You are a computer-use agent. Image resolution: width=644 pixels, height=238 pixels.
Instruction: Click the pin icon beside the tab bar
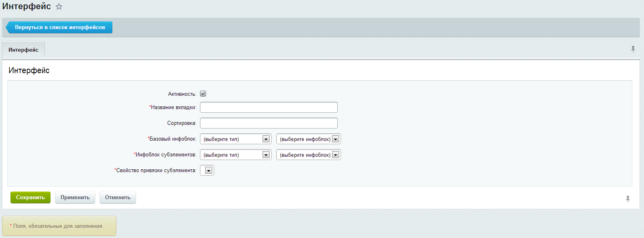(x=633, y=49)
